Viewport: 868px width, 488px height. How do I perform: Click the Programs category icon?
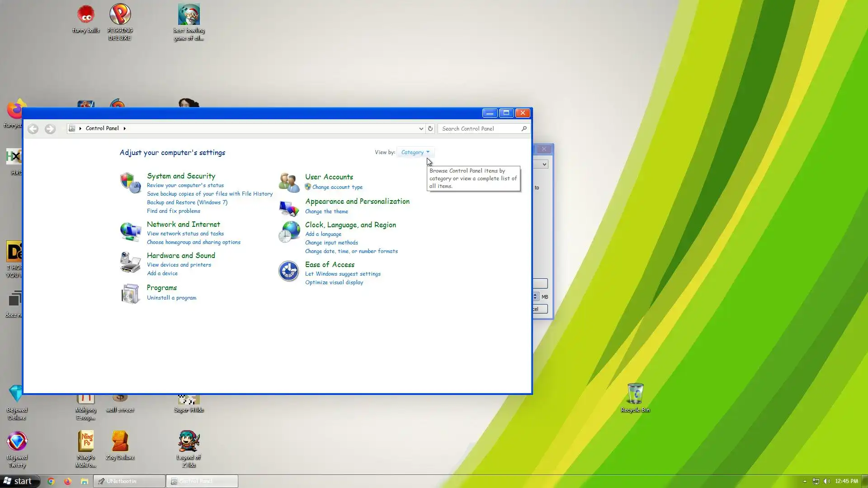(130, 294)
